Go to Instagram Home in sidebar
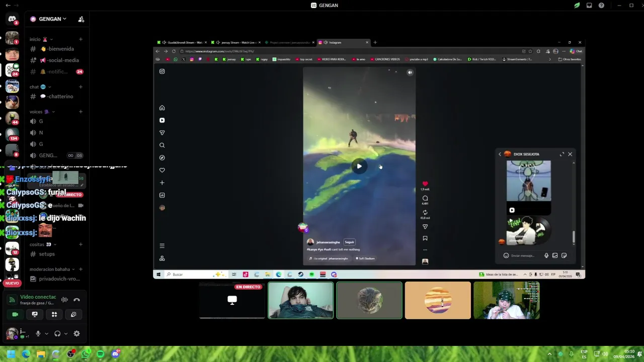The image size is (644, 362). click(162, 108)
